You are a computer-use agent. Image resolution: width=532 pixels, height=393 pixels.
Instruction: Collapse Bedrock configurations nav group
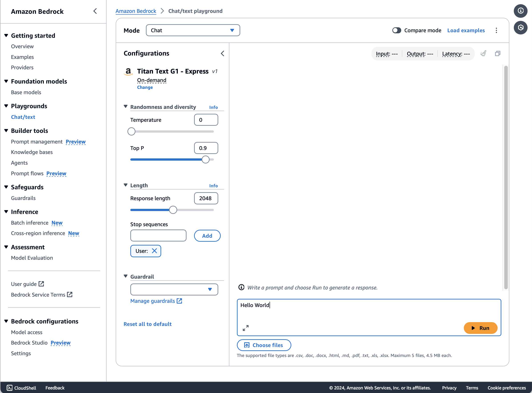click(x=6, y=321)
